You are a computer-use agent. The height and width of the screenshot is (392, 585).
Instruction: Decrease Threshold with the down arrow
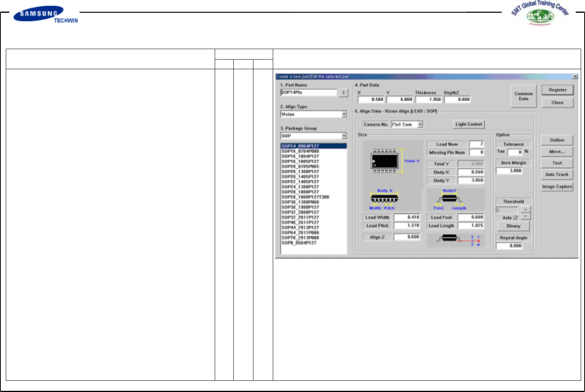click(x=525, y=216)
